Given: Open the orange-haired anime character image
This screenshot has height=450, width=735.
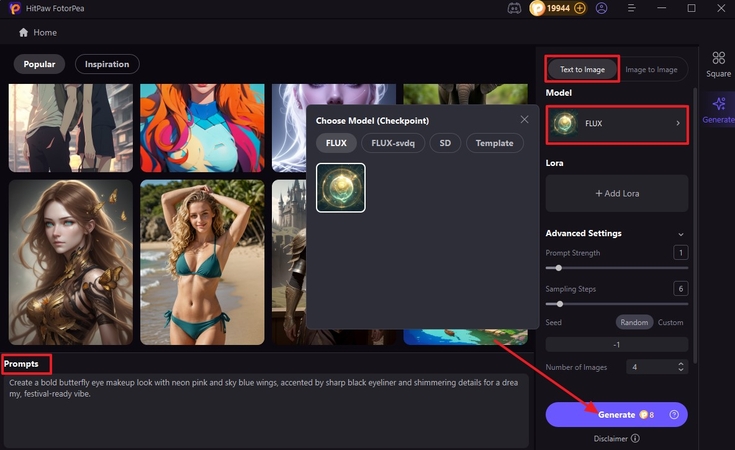Looking at the screenshot, I should [x=202, y=128].
